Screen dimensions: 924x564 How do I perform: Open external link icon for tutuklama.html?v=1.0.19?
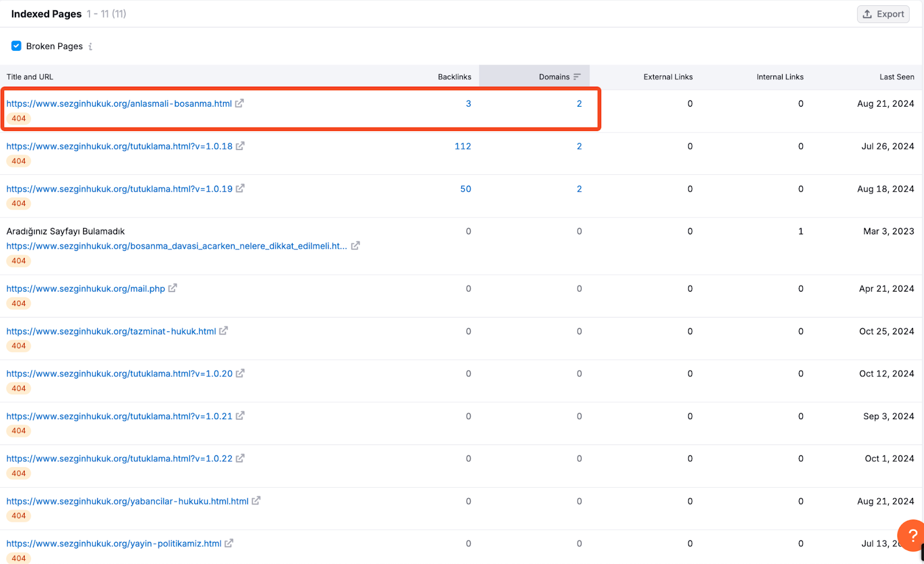[240, 188]
